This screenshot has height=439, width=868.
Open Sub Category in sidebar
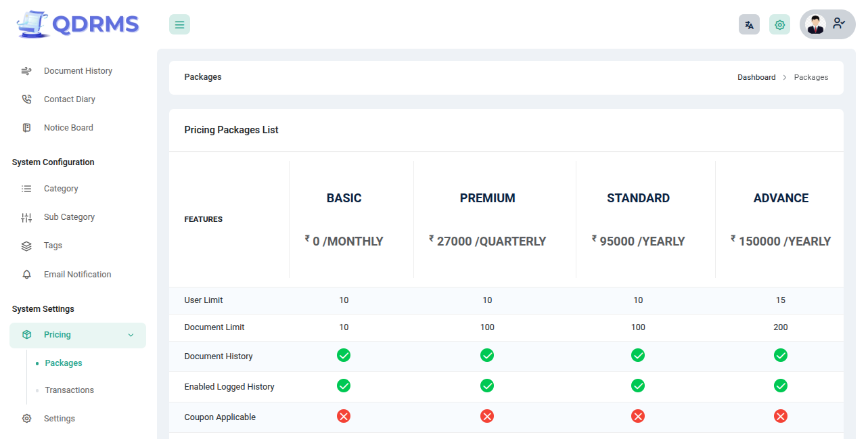69,217
